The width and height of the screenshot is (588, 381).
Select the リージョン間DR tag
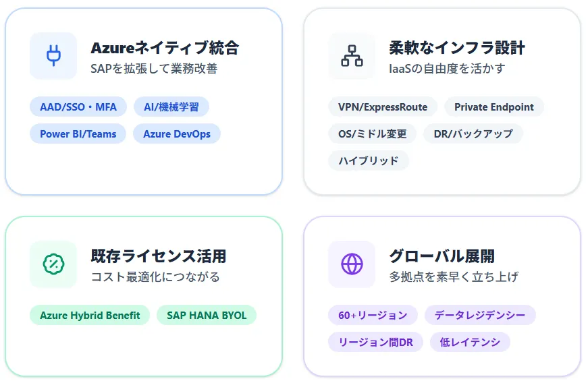coord(376,342)
